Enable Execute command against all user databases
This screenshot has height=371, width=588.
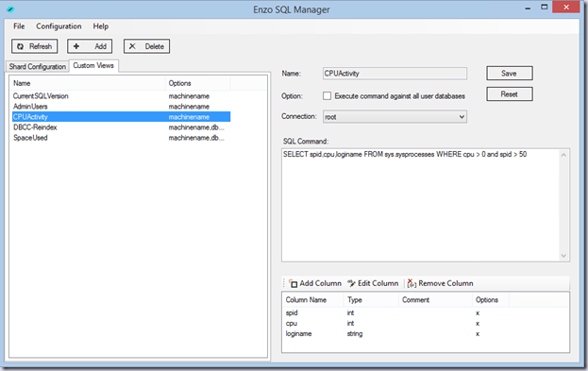click(x=327, y=96)
